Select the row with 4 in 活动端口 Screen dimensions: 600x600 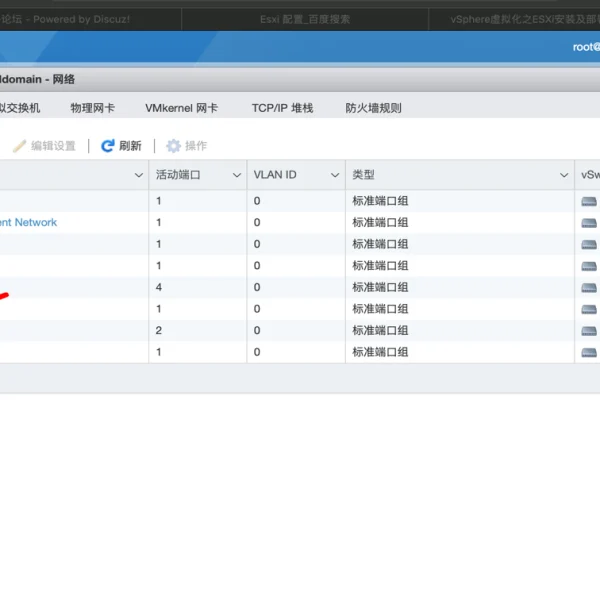pyautogui.click(x=200, y=288)
